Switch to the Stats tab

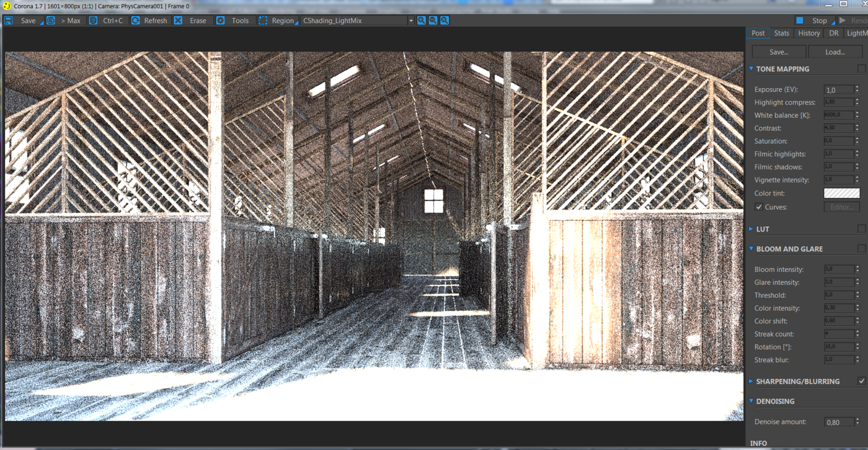tap(782, 33)
